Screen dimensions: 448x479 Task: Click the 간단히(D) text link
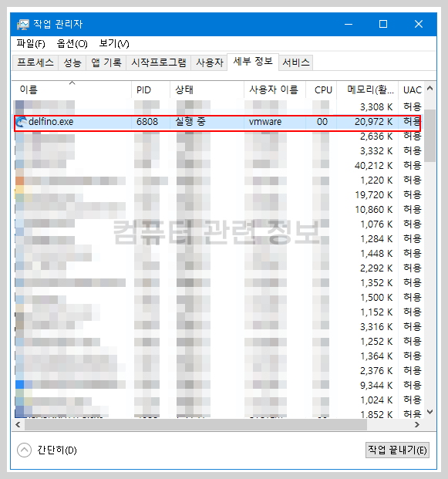click(57, 450)
